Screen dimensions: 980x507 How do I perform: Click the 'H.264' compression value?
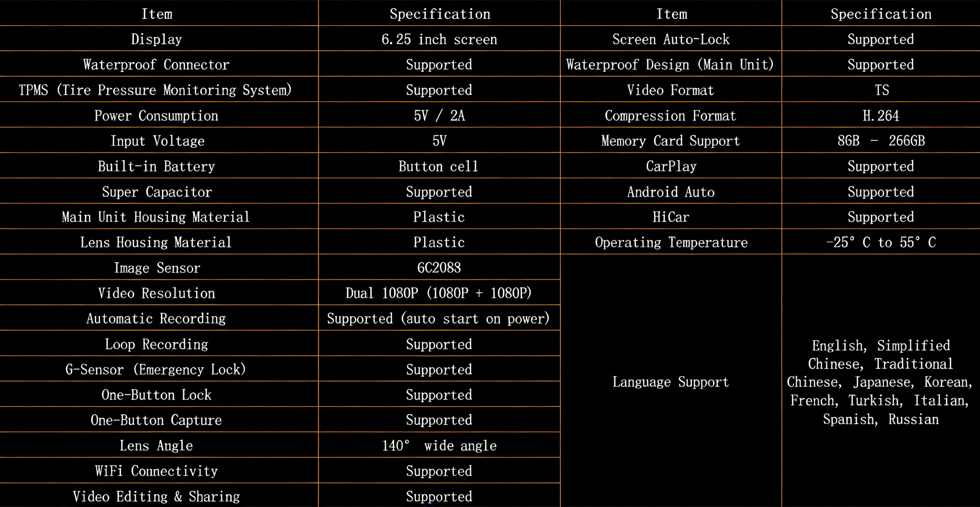point(881,115)
